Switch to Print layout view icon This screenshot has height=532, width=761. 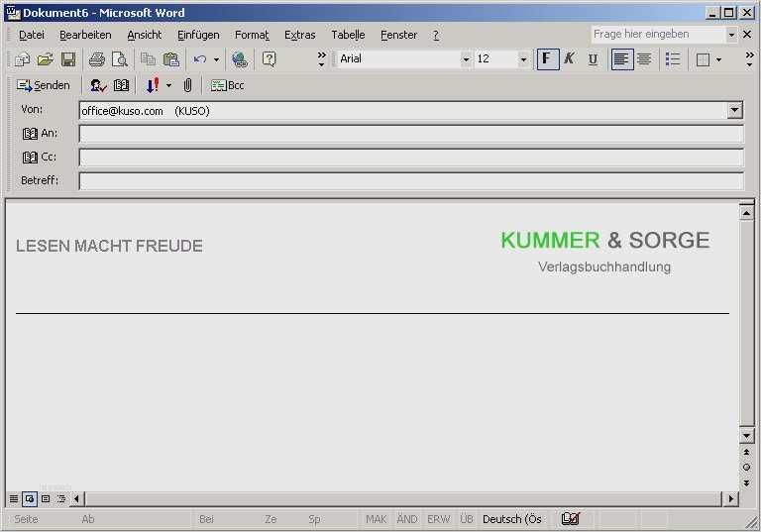click(46, 498)
